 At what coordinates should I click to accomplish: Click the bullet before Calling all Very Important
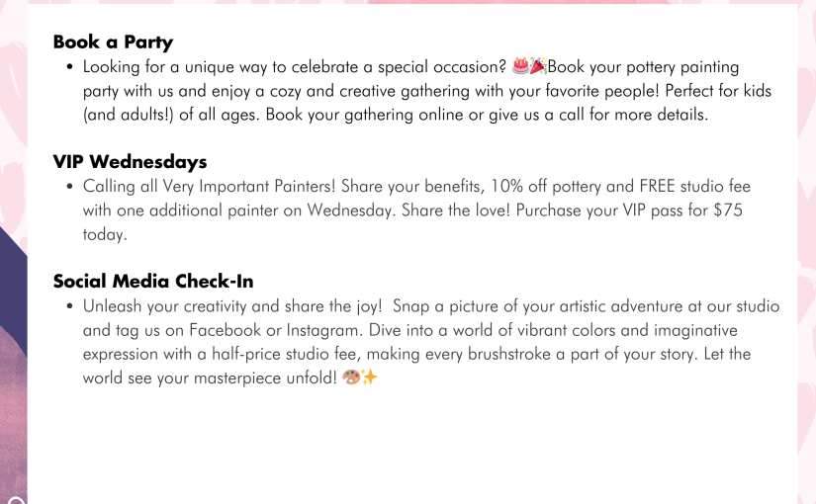[x=70, y=187]
